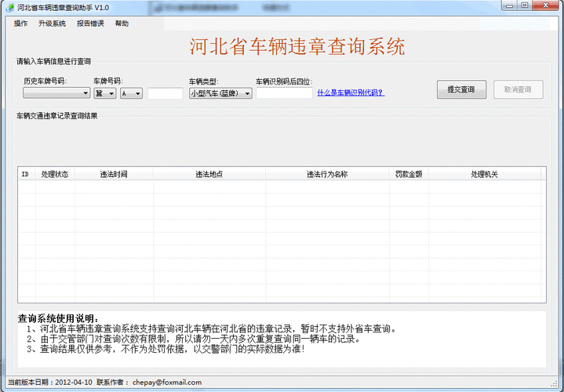Image resolution: width=564 pixels, height=392 pixels.
Task: Click the app icon in title bar
Action: point(9,8)
